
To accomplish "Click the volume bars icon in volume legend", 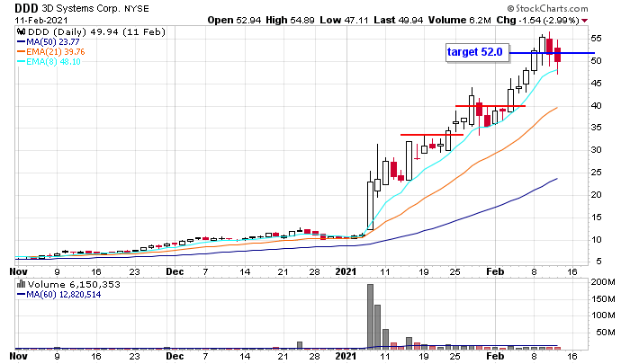I will 21,284.
